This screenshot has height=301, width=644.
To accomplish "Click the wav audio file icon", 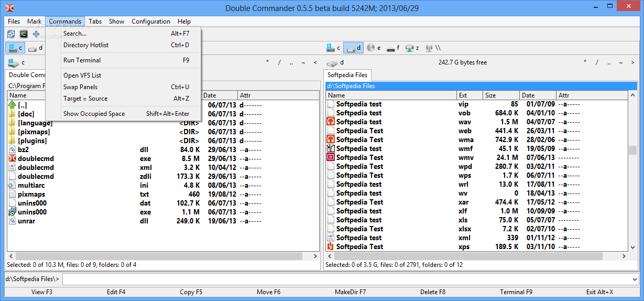I will click(331, 122).
